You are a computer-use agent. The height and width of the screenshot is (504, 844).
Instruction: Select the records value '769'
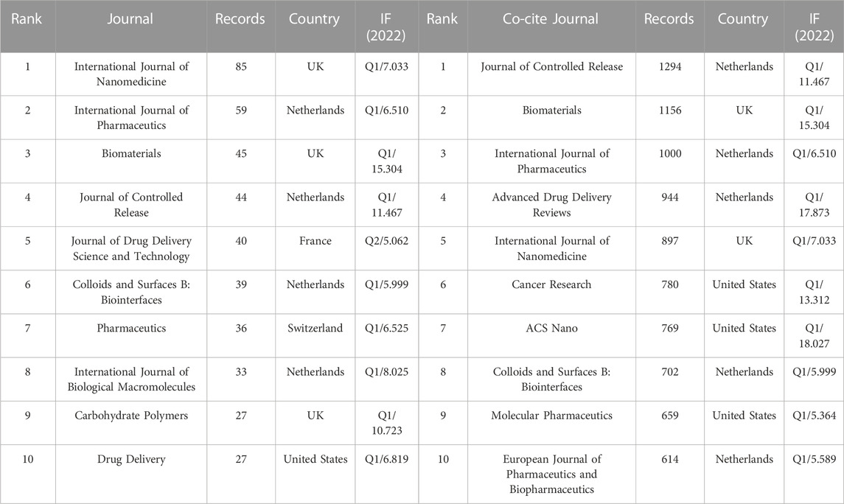[x=669, y=328]
